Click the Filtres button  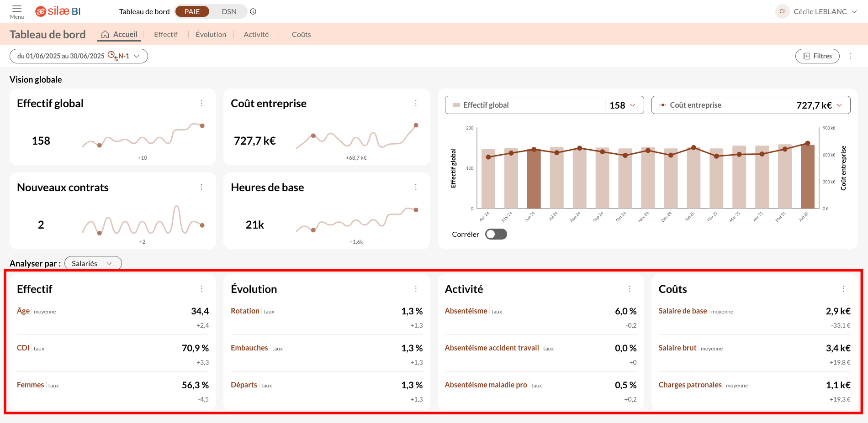coord(817,56)
